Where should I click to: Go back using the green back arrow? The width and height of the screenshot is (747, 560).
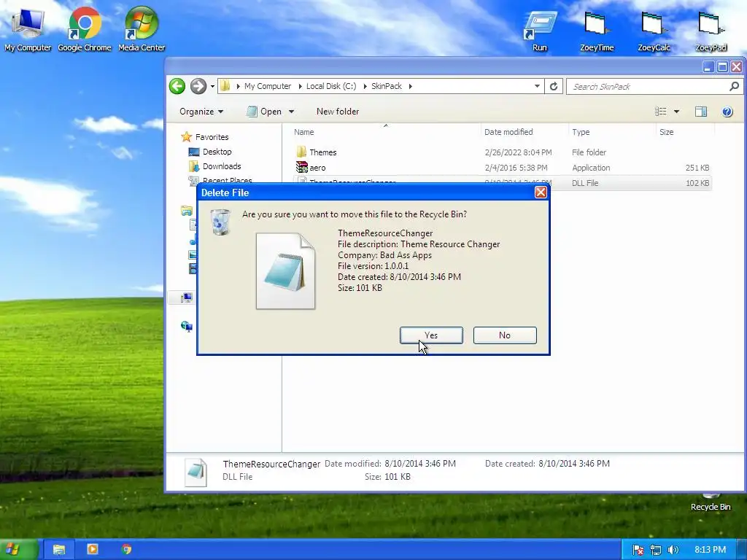pos(177,86)
